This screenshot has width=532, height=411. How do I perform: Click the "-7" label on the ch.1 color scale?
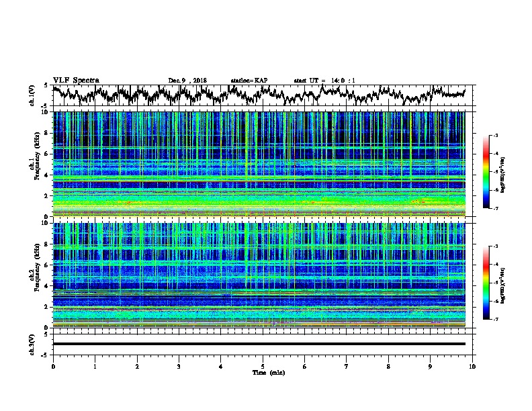click(x=496, y=208)
